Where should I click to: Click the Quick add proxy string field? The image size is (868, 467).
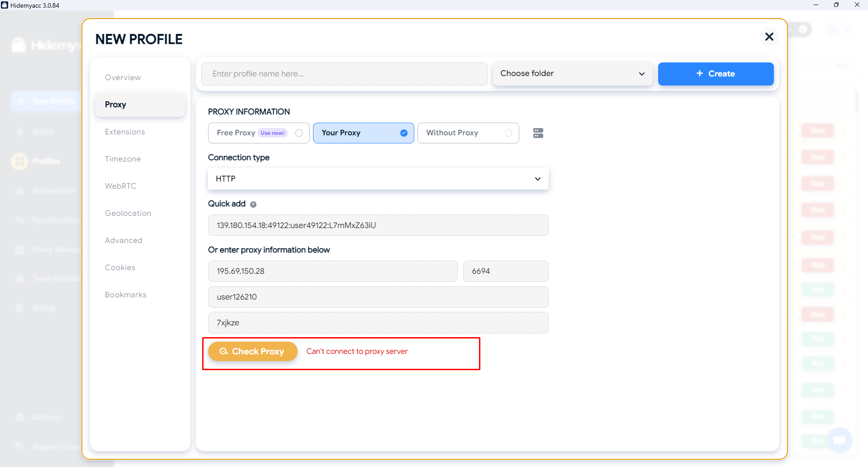378,225
